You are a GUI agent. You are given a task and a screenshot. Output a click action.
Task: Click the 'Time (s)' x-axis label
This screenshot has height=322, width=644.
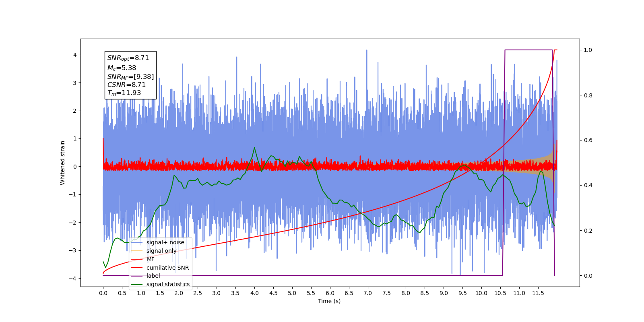coord(329,301)
